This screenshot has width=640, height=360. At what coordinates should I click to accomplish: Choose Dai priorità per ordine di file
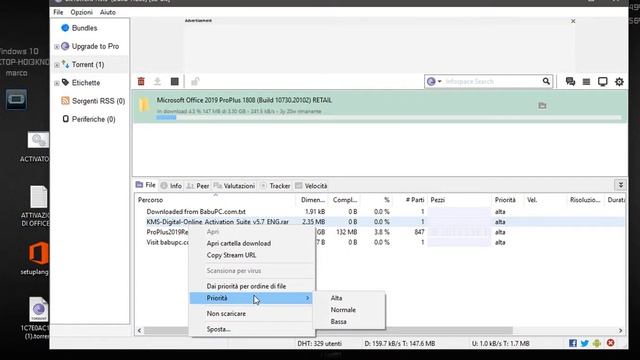tap(246, 287)
